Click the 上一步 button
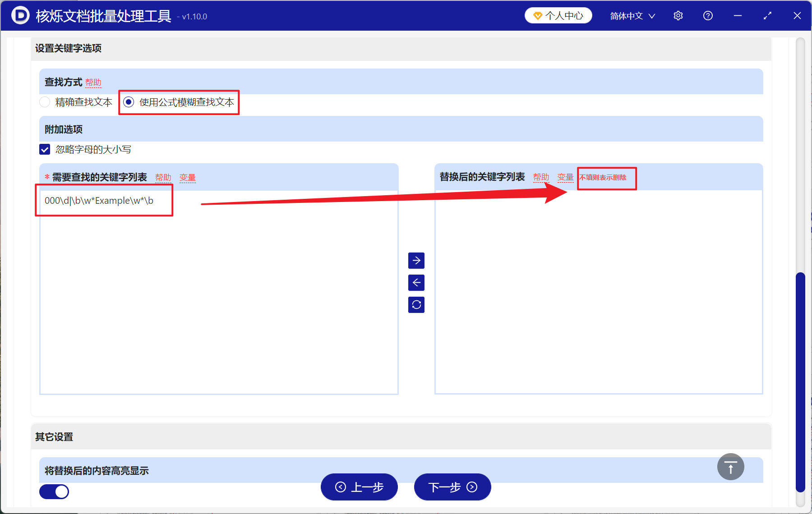812x514 pixels. pyautogui.click(x=359, y=487)
